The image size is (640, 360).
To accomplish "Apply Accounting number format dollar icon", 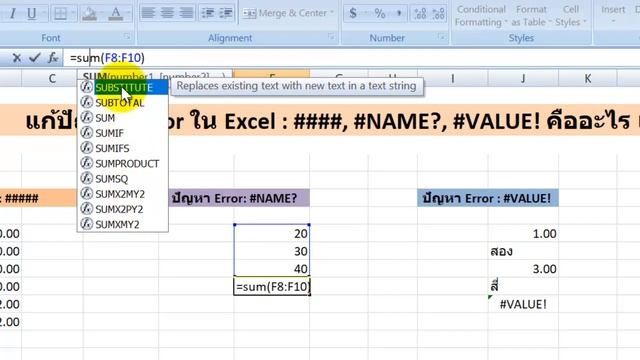I will pyautogui.click(x=353, y=13).
